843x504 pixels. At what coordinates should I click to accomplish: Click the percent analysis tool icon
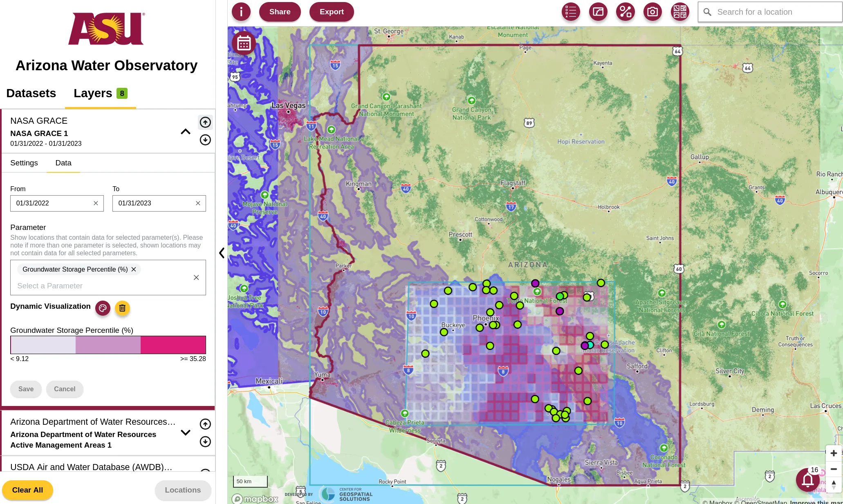click(626, 12)
